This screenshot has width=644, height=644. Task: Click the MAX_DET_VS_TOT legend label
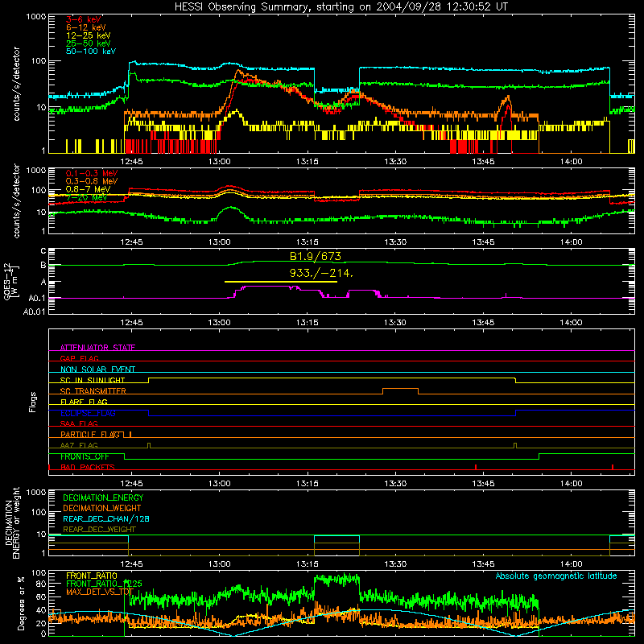tap(100, 592)
